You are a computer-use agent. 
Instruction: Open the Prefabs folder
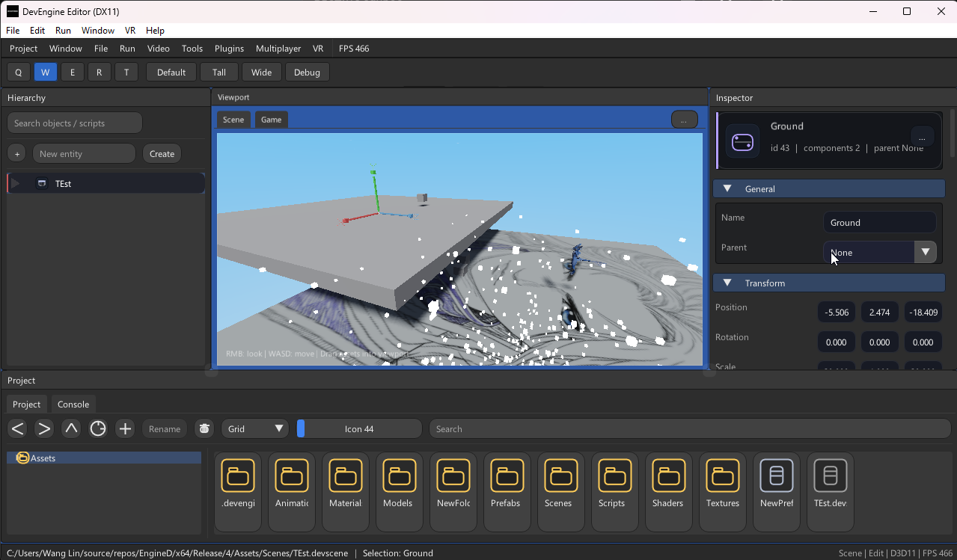point(507,492)
